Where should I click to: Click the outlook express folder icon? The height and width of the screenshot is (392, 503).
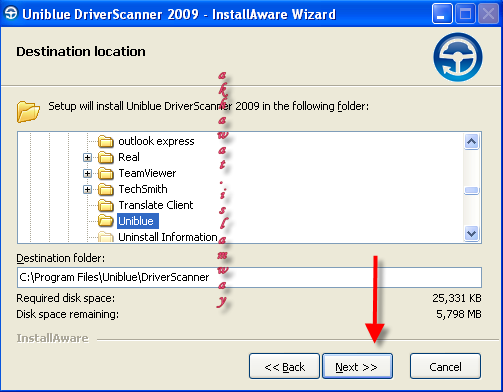click(106, 141)
